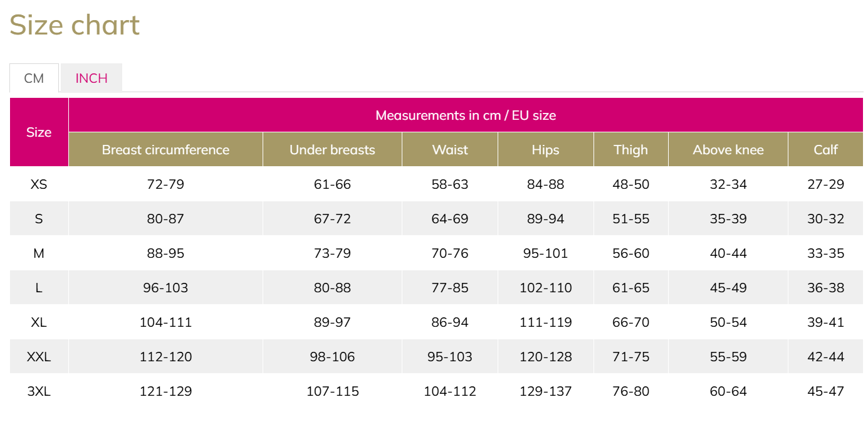Click the Measurements in cm / EU size banner
The height and width of the screenshot is (429, 868).
point(466,115)
